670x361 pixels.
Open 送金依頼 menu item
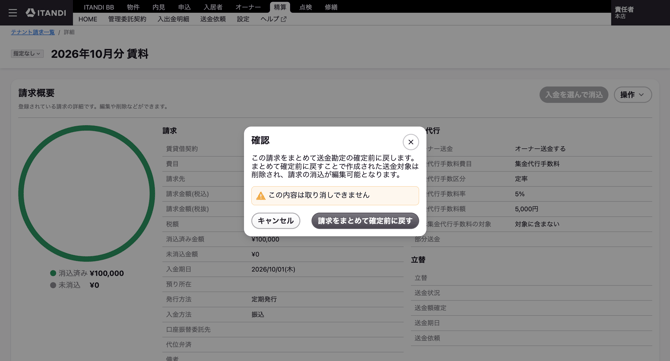pos(213,19)
